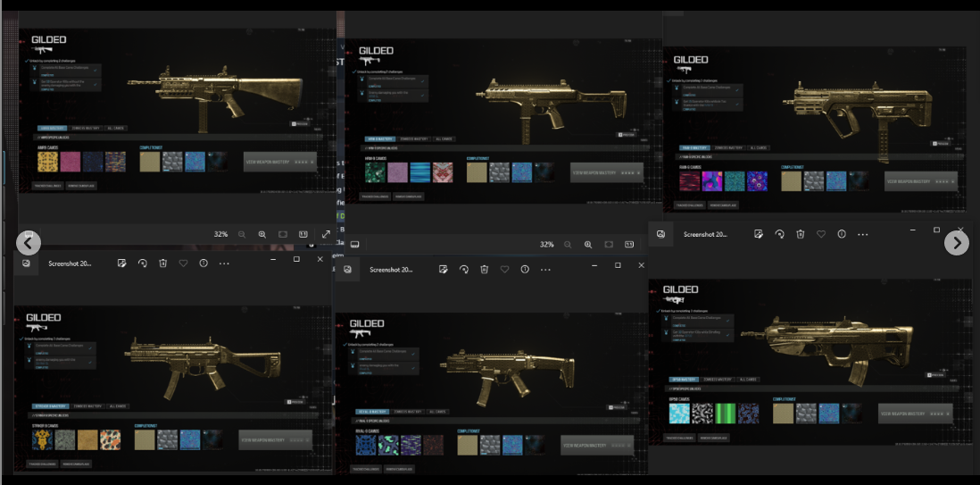Set AMR9 screenshot to actual size 1:1
The height and width of the screenshot is (485, 980).
pyautogui.click(x=303, y=234)
